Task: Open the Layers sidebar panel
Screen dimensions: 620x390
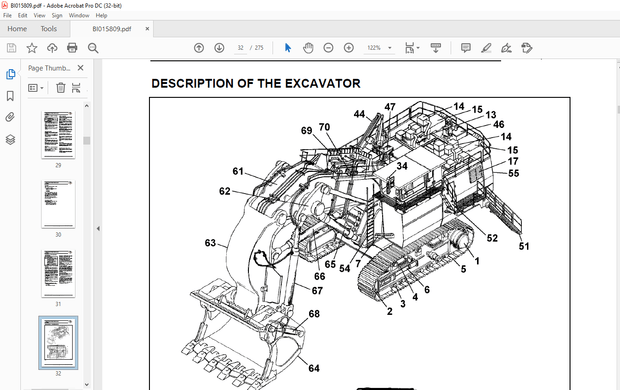Action: [x=10, y=139]
